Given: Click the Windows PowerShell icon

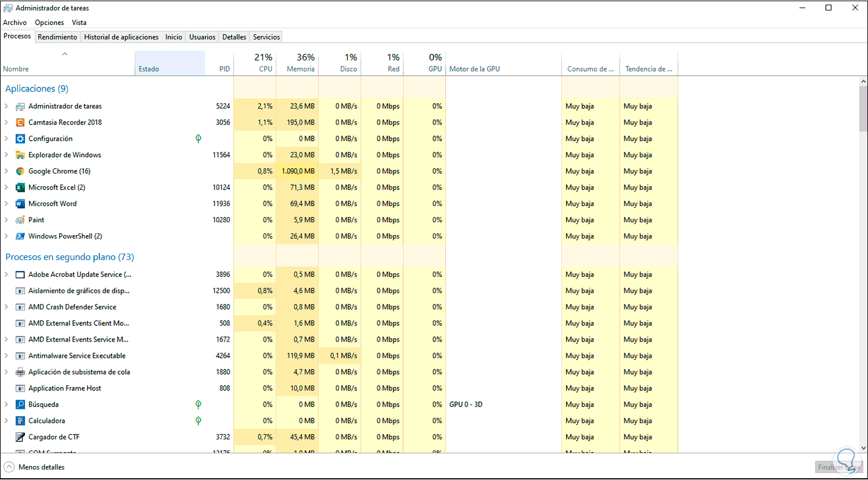Looking at the screenshot, I should click(20, 237).
